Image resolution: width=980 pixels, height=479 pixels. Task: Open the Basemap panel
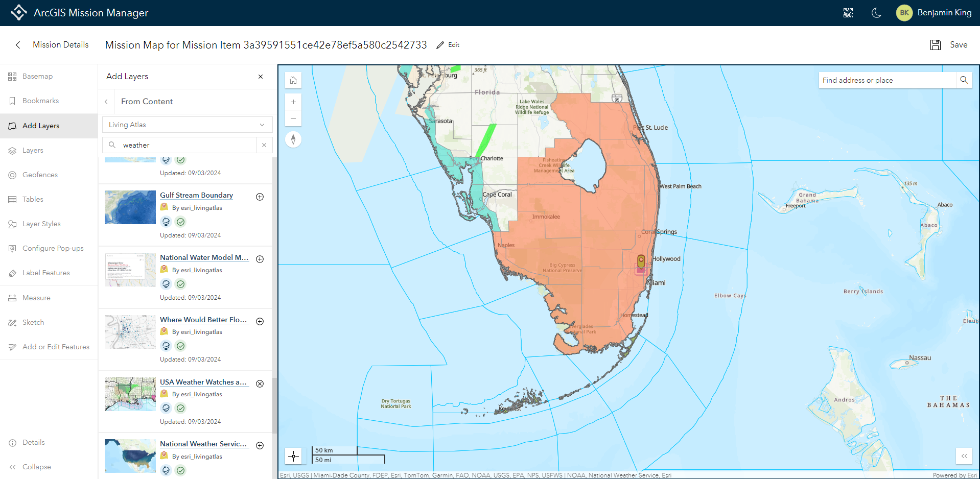[37, 76]
